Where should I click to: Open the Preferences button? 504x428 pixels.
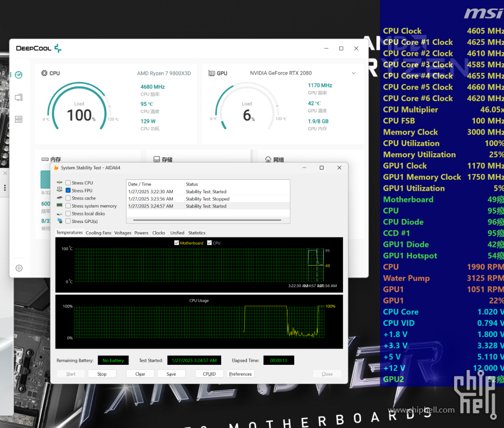pyautogui.click(x=241, y=374)
